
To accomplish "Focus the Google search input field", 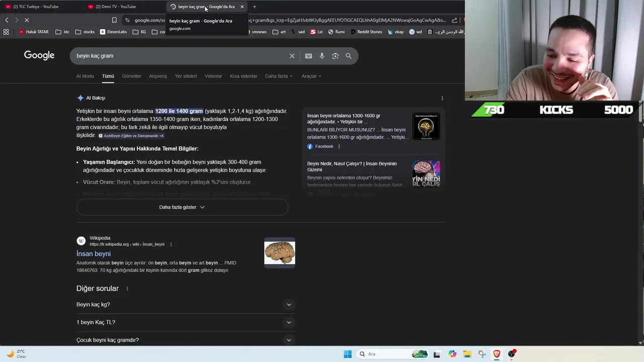I will pyautogui.click(x=179, y=56).
